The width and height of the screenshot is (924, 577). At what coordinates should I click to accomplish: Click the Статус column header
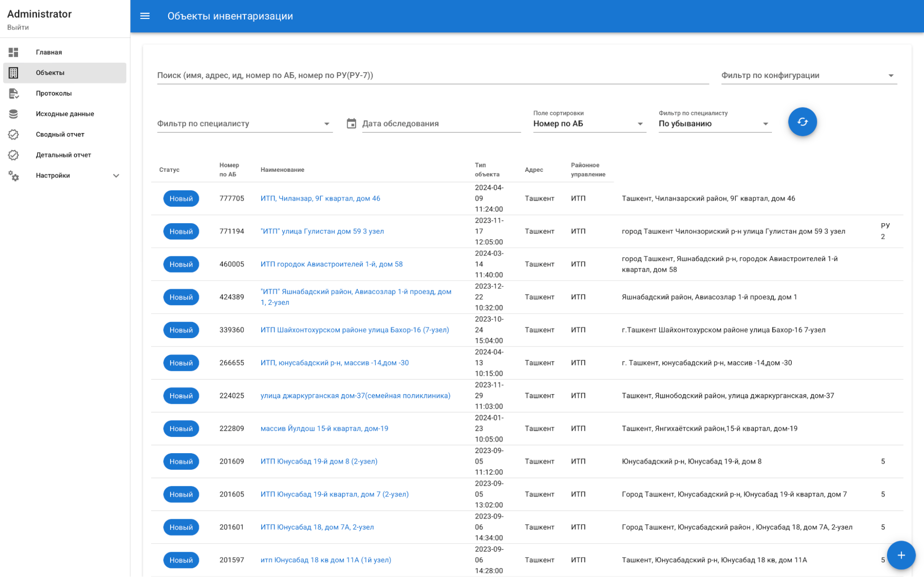pos(169,170)
